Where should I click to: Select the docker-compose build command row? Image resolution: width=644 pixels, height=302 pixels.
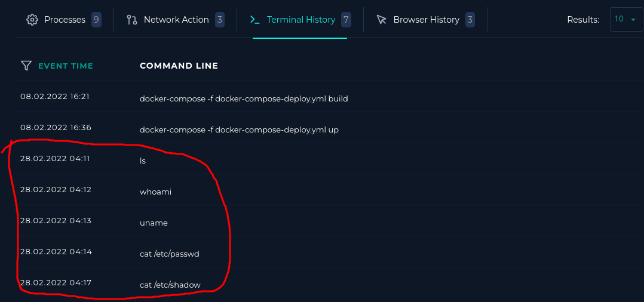point(329,97)
